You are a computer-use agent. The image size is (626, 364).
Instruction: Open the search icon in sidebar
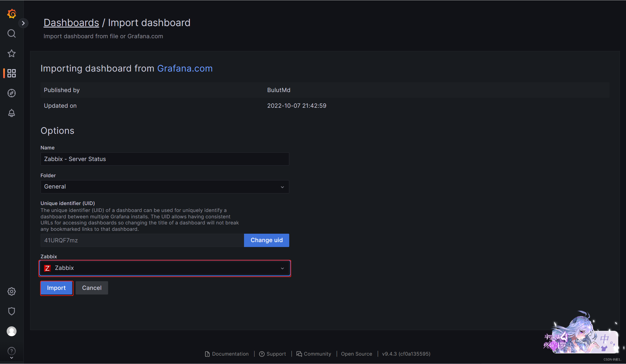[12, 34]
